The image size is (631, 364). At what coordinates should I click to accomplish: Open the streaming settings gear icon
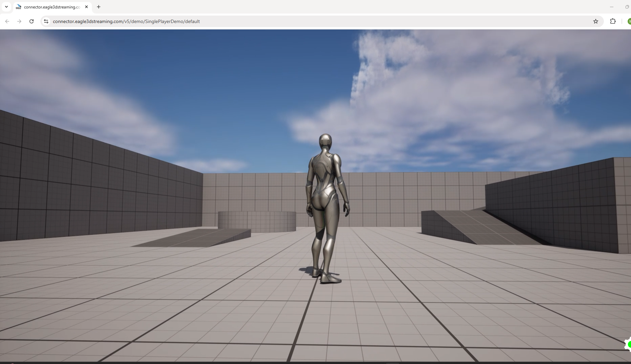point(628,344)
